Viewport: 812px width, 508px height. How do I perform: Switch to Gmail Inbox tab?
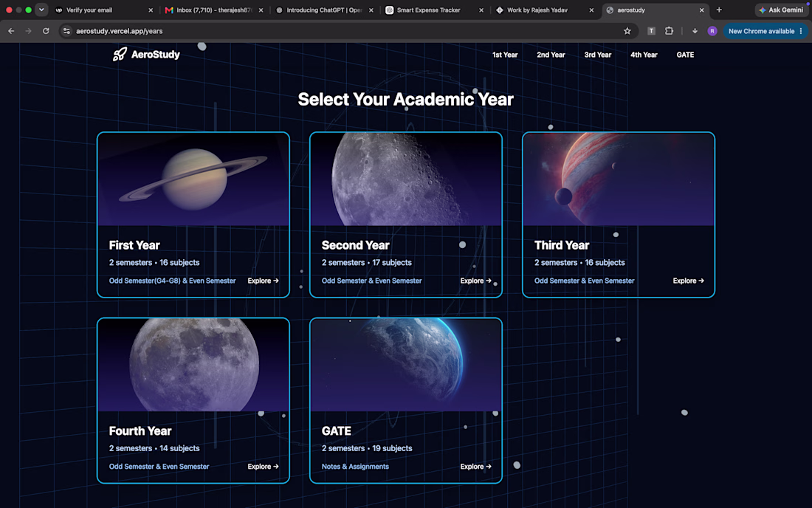point(213,10)
